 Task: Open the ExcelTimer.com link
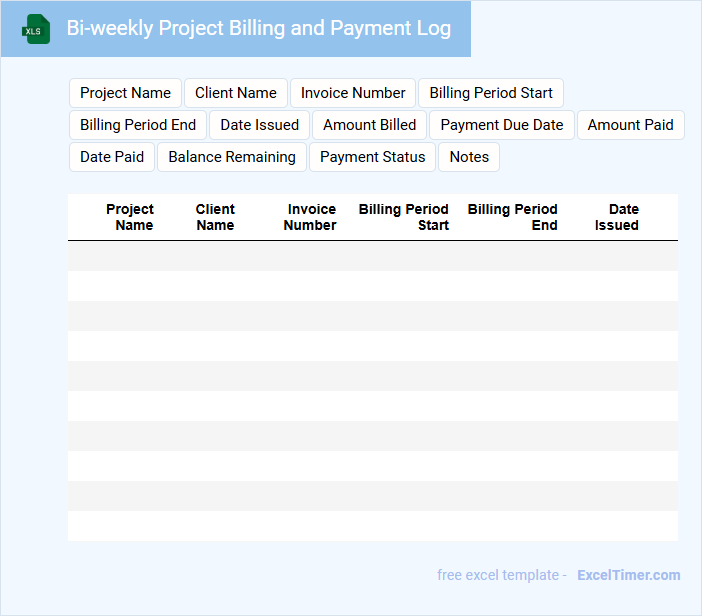click(628, 575)
